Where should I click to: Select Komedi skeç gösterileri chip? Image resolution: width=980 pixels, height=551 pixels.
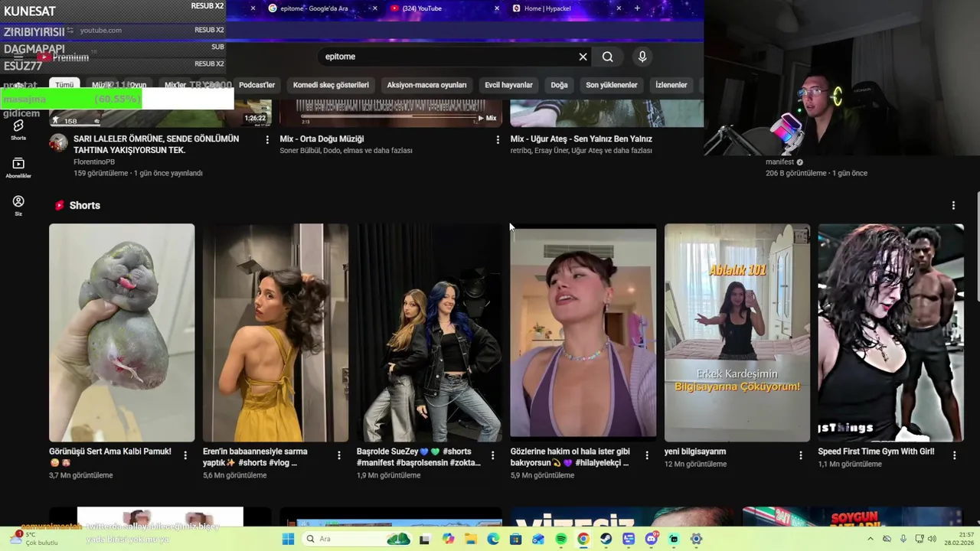tap(331, 85)
